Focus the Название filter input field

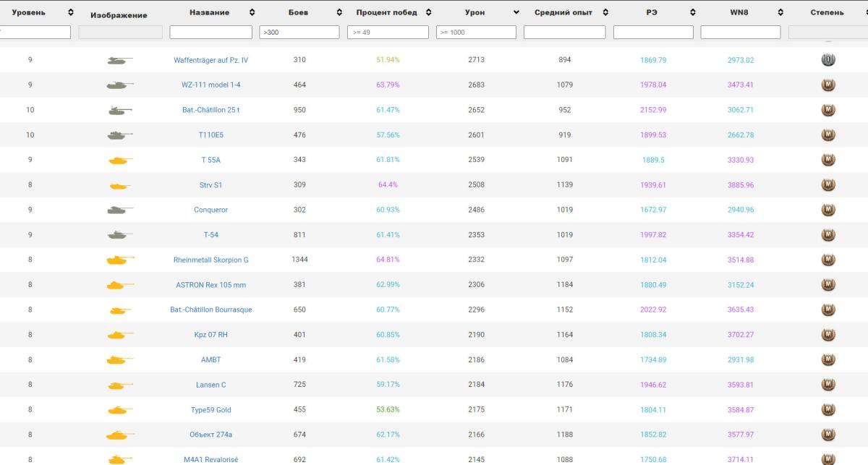[210, 32]
